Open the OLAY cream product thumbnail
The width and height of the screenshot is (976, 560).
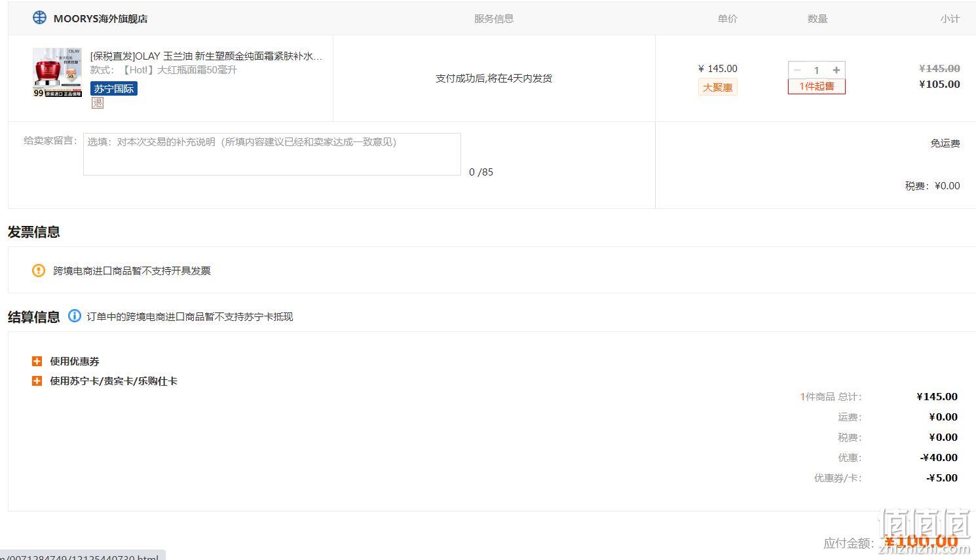click(x=58, y=73)
